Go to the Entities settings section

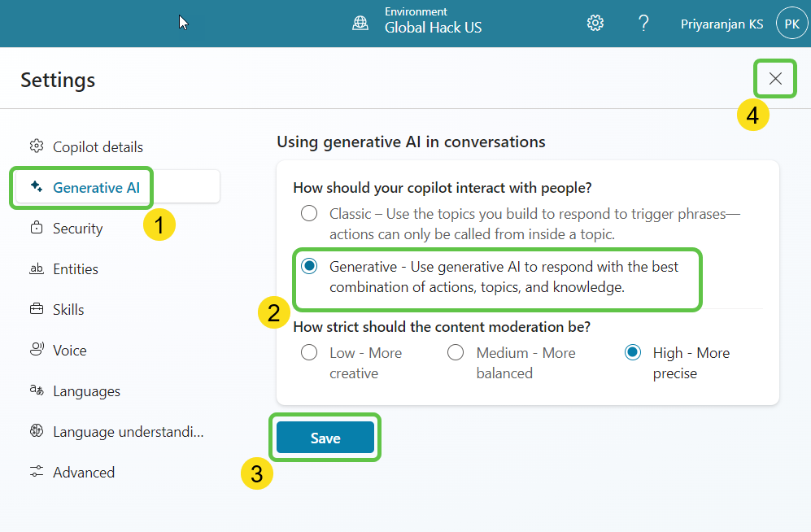76,269
